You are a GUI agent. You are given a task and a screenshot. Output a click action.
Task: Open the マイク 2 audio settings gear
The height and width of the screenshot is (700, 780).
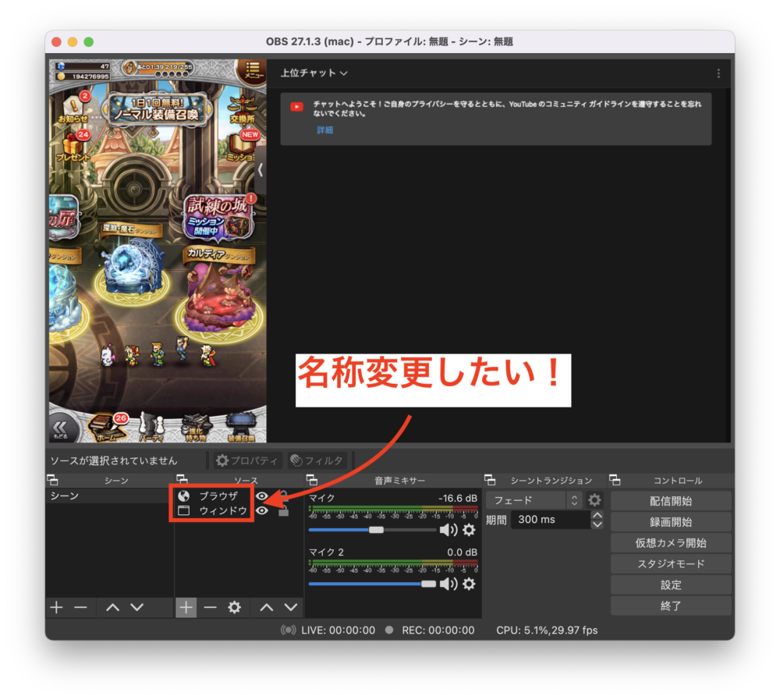click(x=469, y=584)
